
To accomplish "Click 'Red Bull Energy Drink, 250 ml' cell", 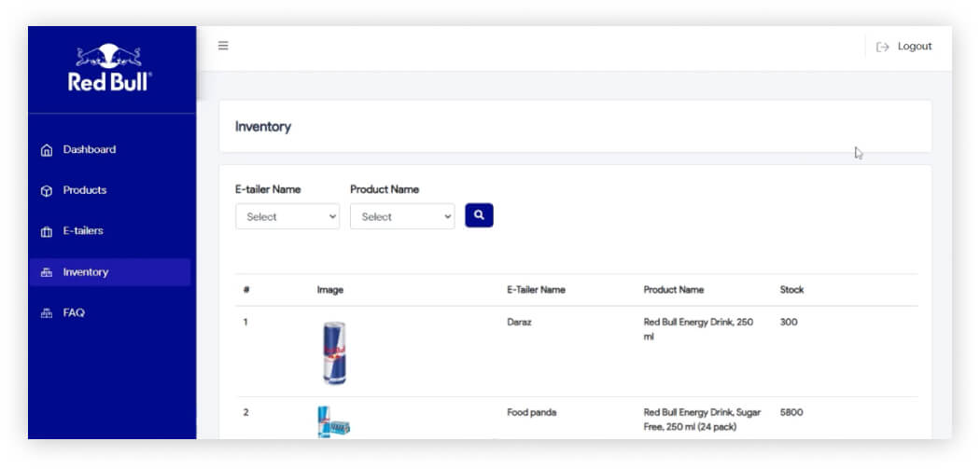I will 699,329.
